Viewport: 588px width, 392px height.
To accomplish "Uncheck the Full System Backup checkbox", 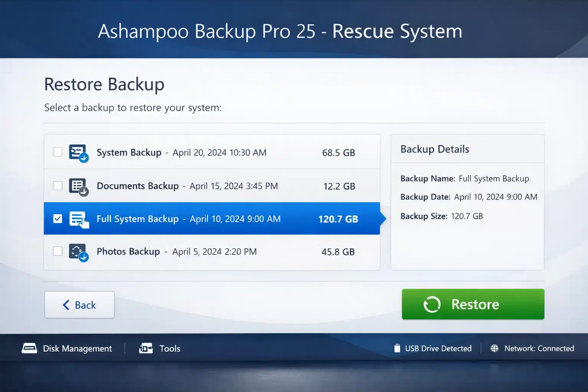I will (57, 219).
